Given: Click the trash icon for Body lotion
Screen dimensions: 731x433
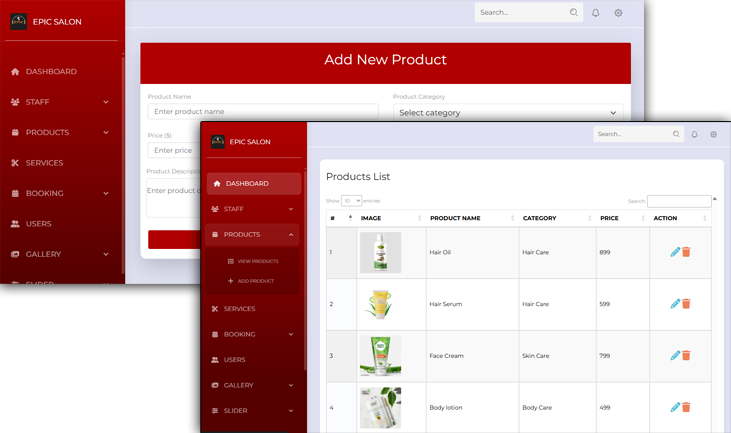Looking at the screenshot, I should (686, 407).
